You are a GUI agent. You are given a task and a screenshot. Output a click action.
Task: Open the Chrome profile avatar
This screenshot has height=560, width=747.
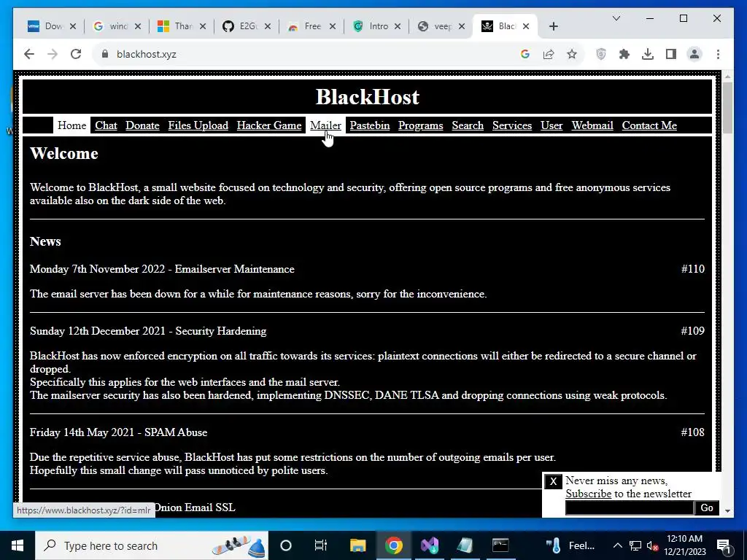[694, 54]
